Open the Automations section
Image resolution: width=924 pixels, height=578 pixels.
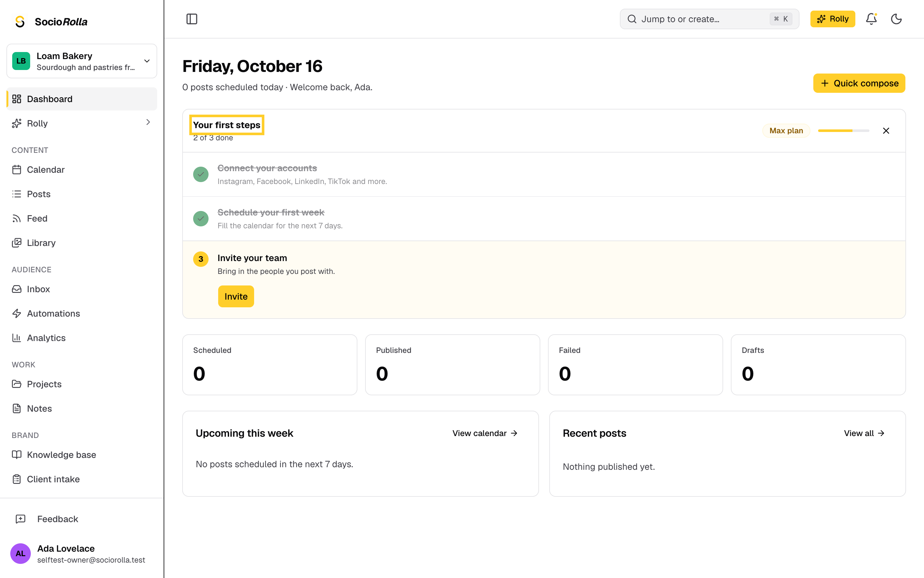82,313
